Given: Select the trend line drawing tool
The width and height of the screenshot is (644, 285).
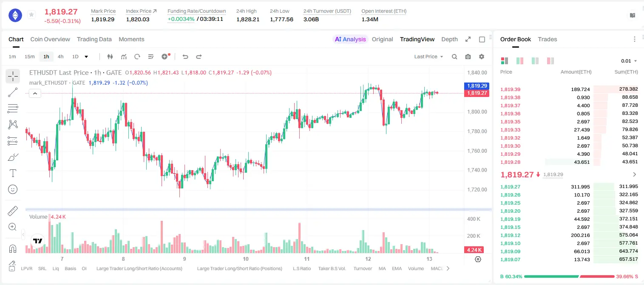Looking at the screenshot, I should tap(13, 92).
